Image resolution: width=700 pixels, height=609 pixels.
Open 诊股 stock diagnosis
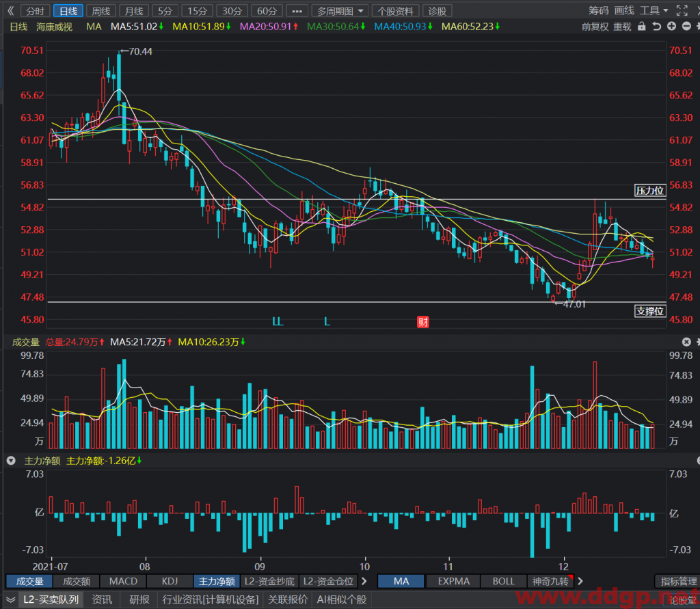coord(437,11)
